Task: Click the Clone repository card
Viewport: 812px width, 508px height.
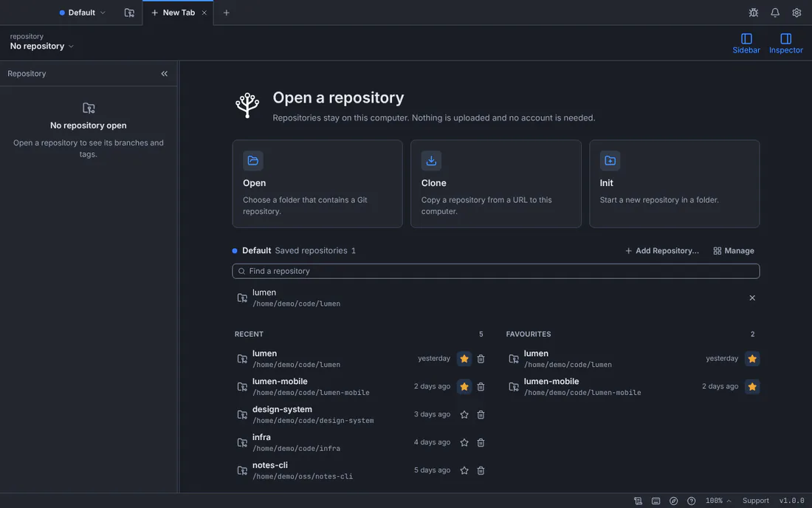Action: (x=495, y=183)
